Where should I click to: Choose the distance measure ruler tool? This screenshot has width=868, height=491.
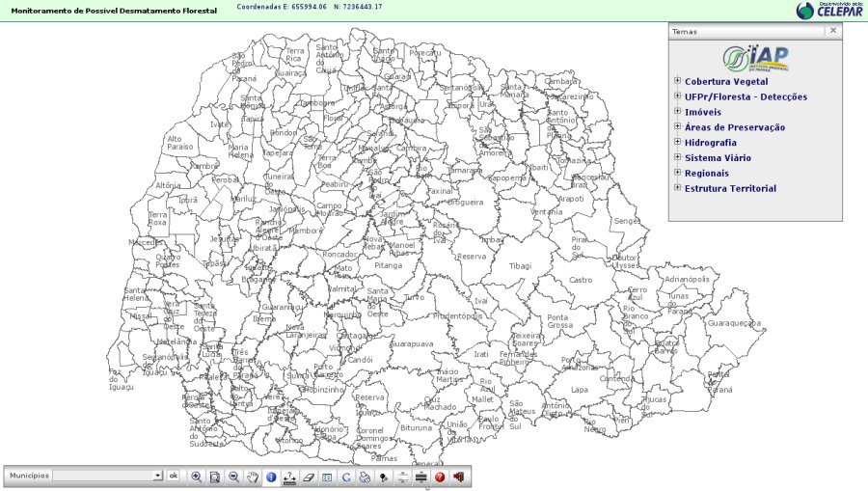coord(289,477)
